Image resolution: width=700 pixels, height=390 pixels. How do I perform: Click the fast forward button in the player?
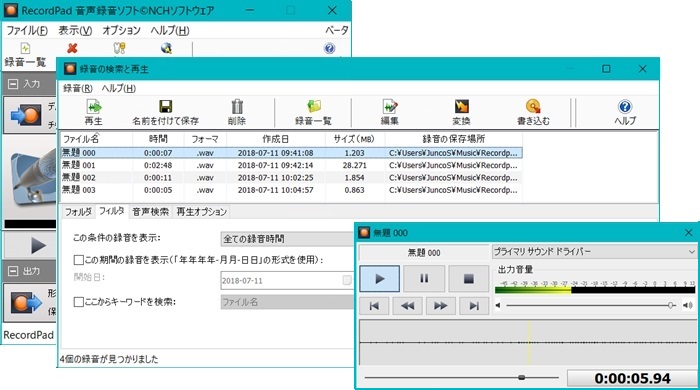click(x=441, y=306)
